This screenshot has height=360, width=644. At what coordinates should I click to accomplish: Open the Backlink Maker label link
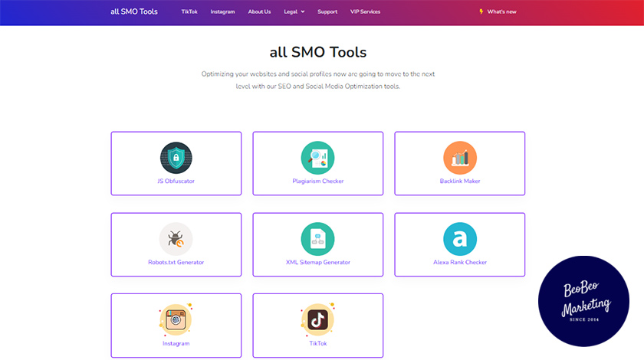coord(459,182)
